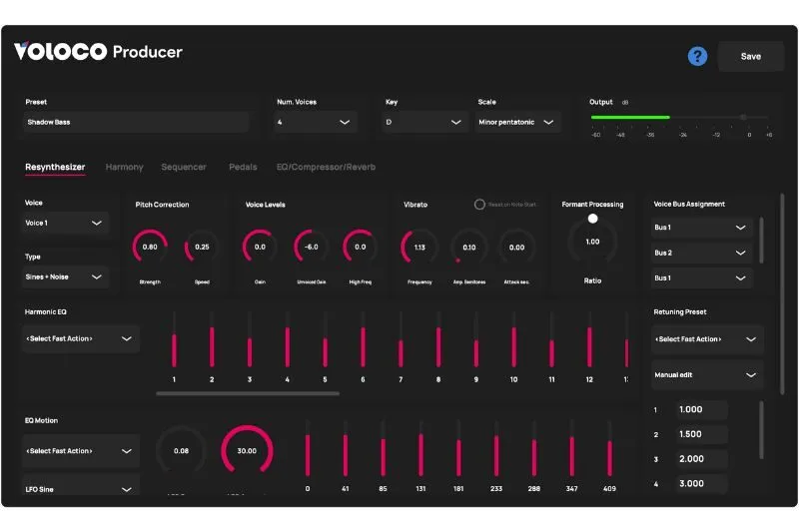Click the Voloco Producer logo

[x=98, y=52]
